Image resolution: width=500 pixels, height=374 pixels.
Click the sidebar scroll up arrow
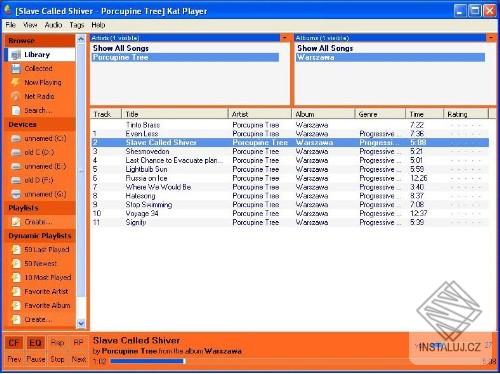click(x=81, y=39)
